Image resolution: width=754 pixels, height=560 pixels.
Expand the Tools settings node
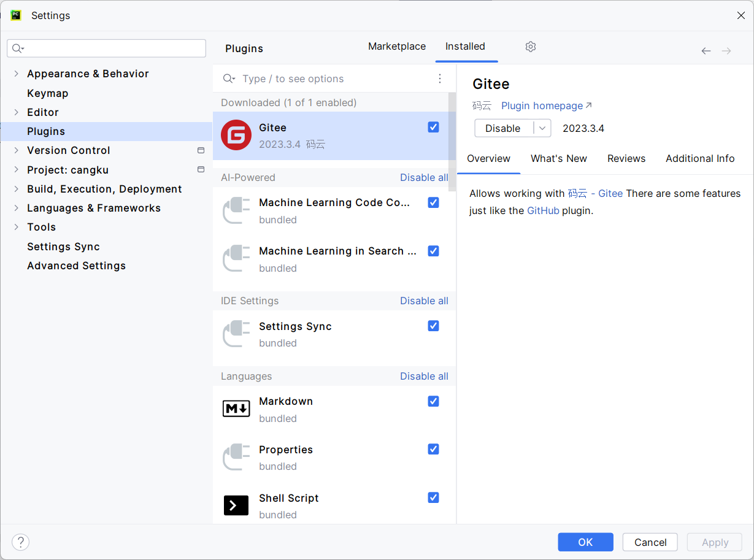pyautogui.click(x=17, y=227)
